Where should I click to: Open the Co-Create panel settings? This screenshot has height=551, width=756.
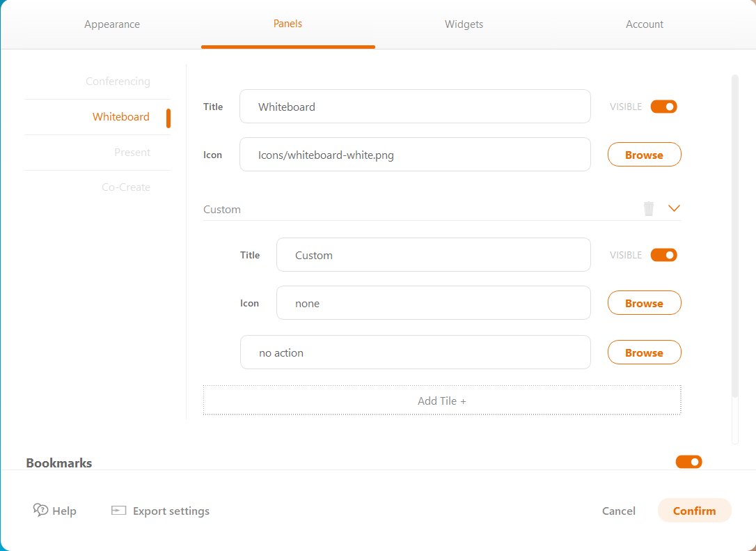pyautogui.click(x=126, y=187)
